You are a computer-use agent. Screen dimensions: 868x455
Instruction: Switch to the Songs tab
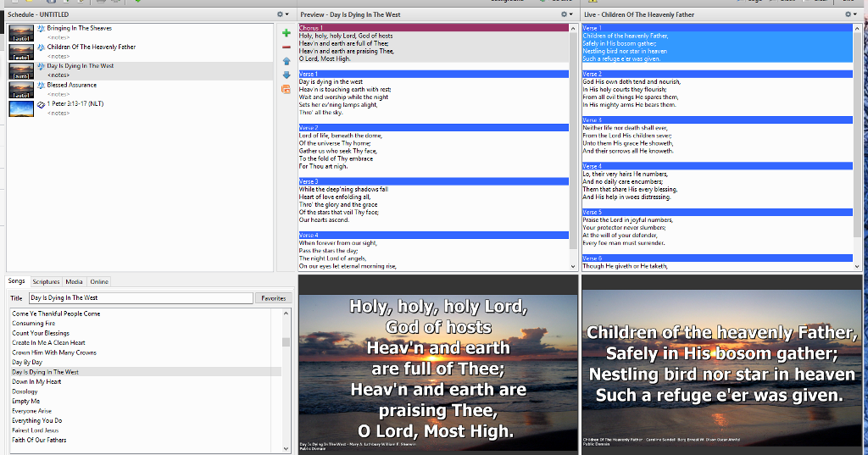point(17,281)
